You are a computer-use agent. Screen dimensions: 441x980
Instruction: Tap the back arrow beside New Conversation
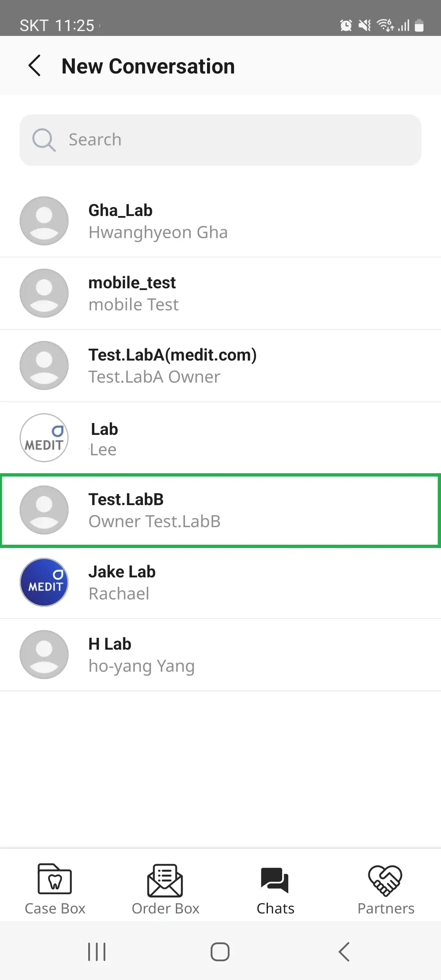tap(35, 66)
